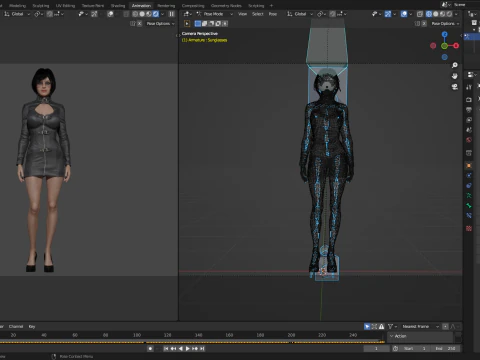
Task: Add a workspace with the plus button
Action: click(x=271, y=6)
